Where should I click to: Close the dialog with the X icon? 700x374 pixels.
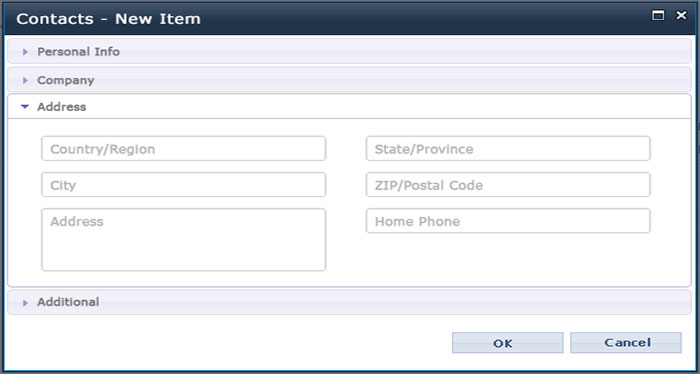681,16
